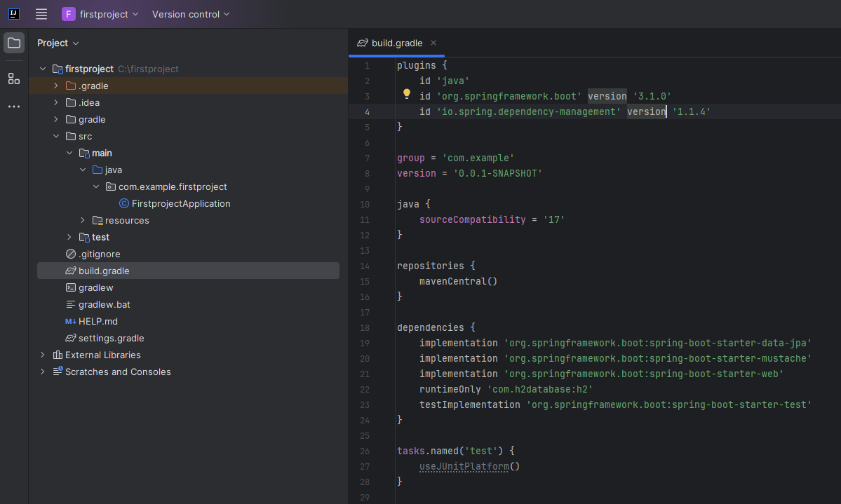Viewport: 841px width, 504px height.
Task: Click the lightbulb quick-fix icon on line 3
Action: [x=407, y=95]
